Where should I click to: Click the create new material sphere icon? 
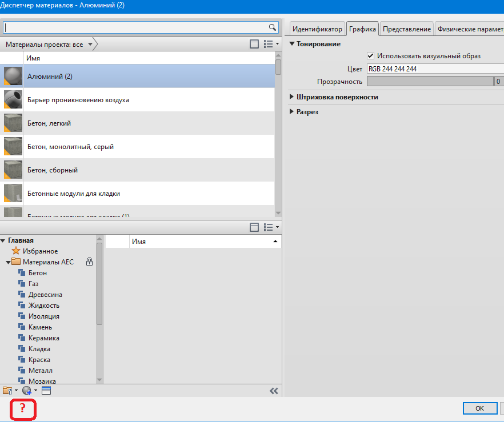pos(27,391)
